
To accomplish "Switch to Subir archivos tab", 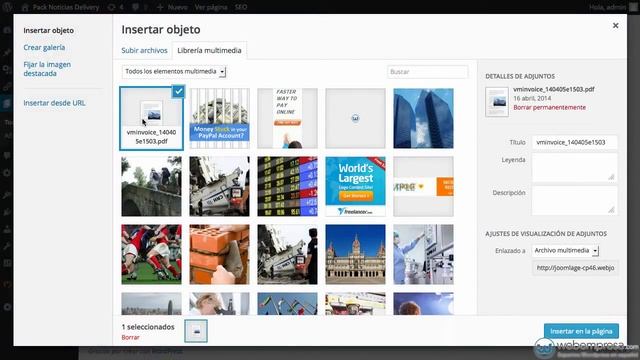I will coord(144,50).
